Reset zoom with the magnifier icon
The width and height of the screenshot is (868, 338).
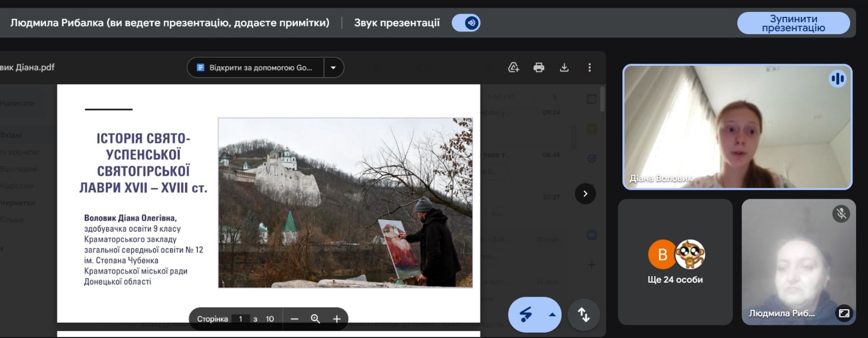[x=315, y=319]
